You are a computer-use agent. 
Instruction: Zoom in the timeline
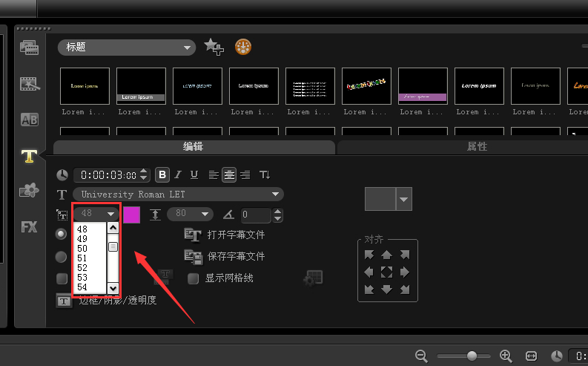[506, 356]
